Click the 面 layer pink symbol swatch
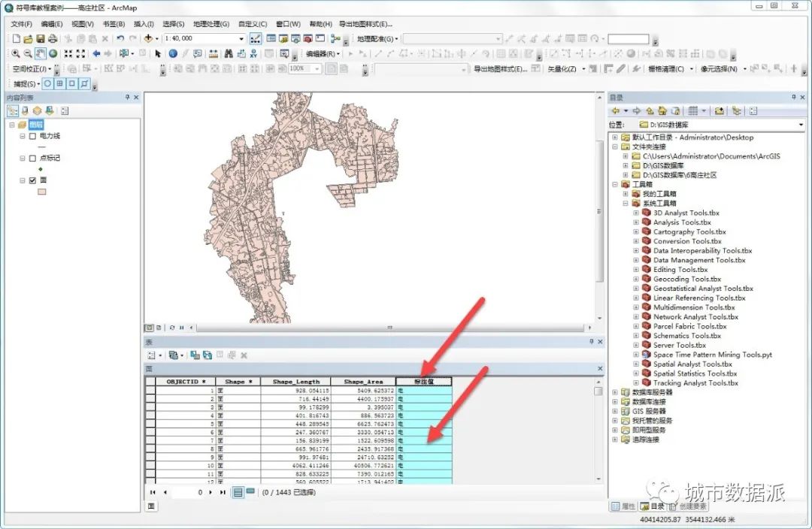This screenshot has width=812, height=529. click(42, 192)
